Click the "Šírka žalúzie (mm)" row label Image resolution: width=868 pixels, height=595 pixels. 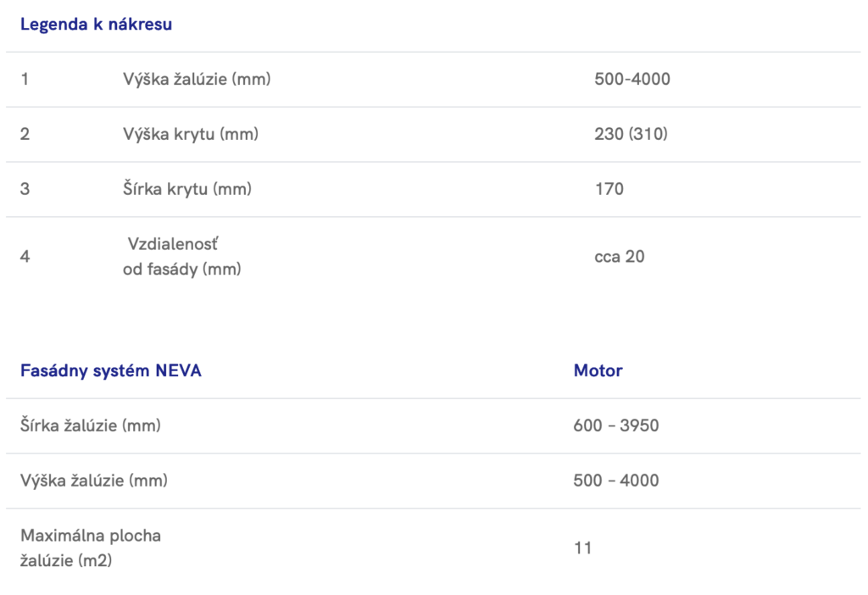(x=91, y=425)
